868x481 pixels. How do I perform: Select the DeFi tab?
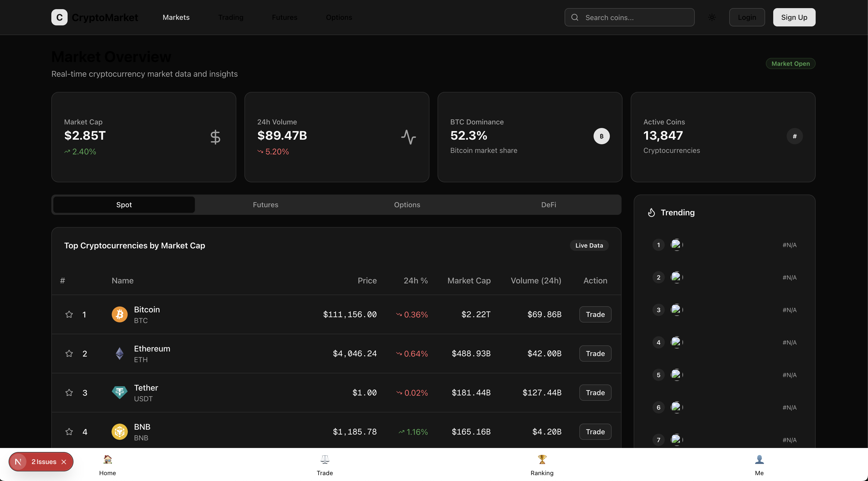point(548,204)
